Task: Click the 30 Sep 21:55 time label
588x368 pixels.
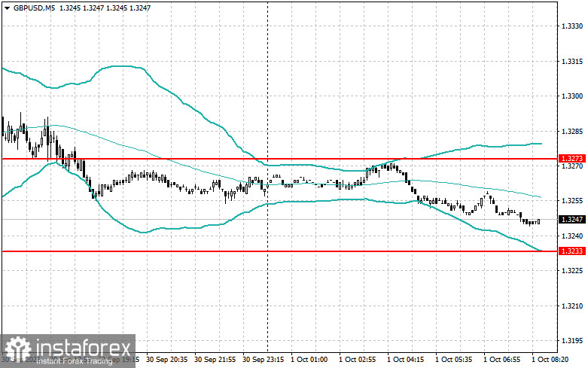Action: pos(215,360)
